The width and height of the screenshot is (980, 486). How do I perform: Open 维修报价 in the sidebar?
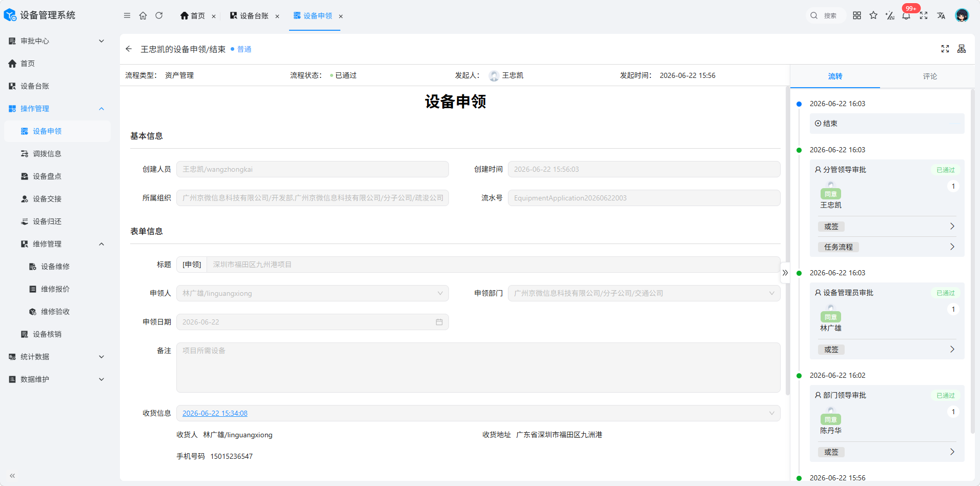[56, 289]
